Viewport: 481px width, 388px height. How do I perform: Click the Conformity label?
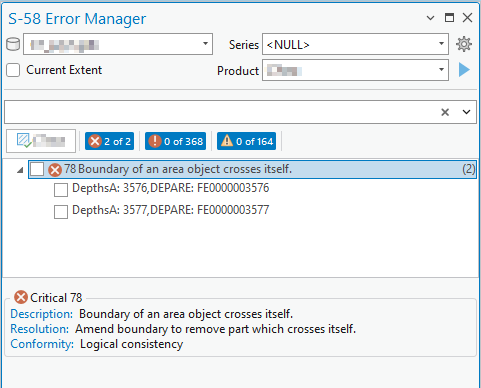[x=42, y=344]
